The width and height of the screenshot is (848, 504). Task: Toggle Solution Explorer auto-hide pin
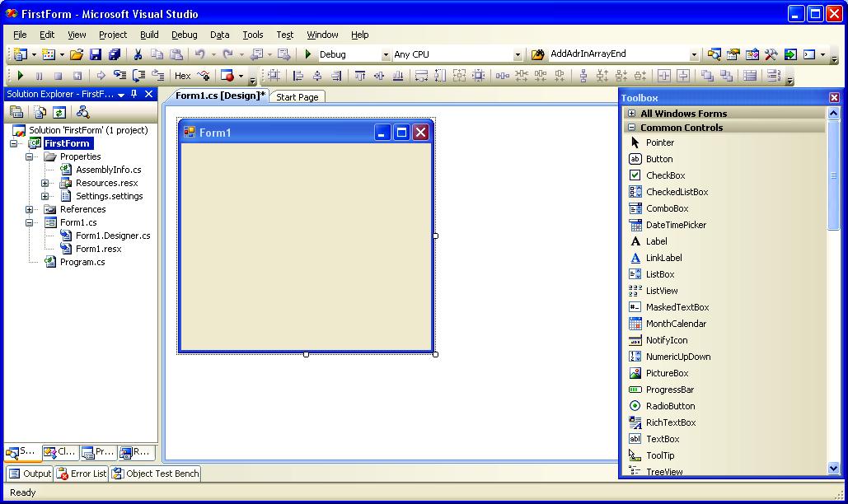[x=134, y=94]
